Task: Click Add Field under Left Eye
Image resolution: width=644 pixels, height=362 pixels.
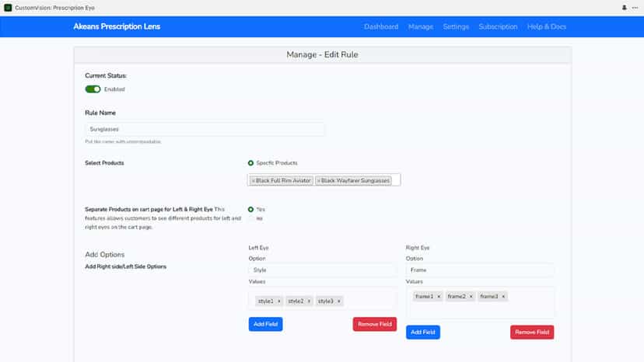Action: click(x=265, y=324)
